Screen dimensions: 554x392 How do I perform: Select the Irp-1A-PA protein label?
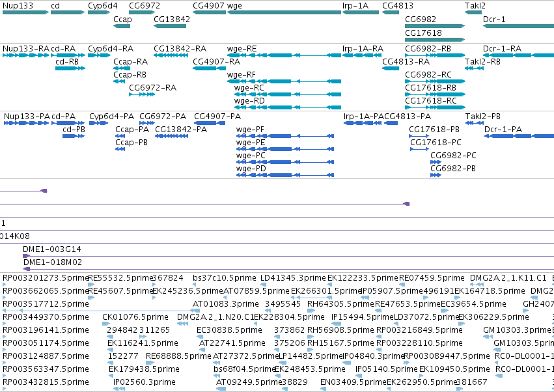click(363, 117)
